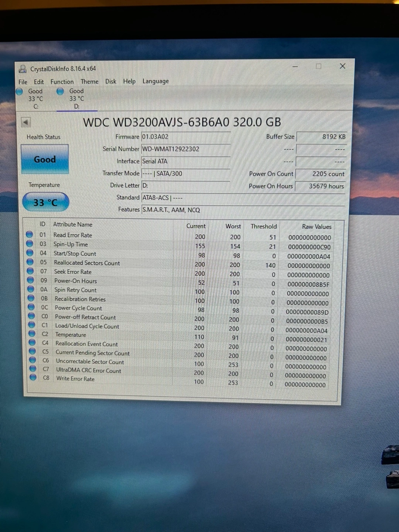Open the Function menu
This screenshot has width=399, height=532.
click(62, 82)
